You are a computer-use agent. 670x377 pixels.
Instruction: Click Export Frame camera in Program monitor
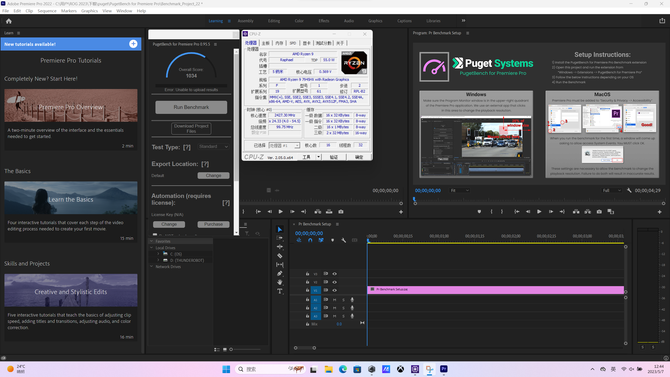pos(599,212)
